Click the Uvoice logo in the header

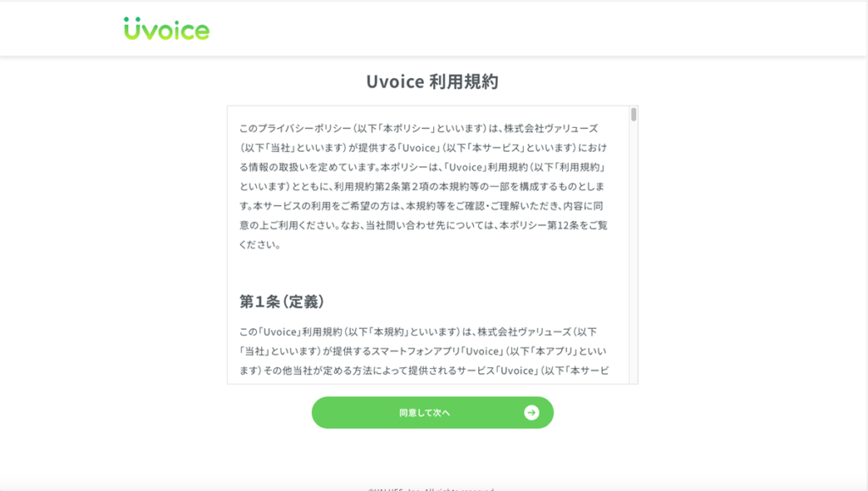click(167, 29)
